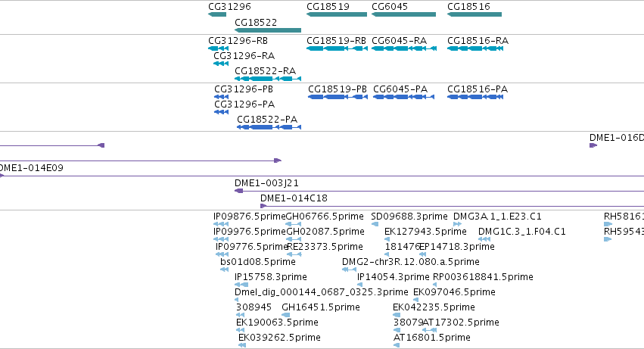Select transcript label CG31296-RB
644x349 pixels.
coord(238,41)
